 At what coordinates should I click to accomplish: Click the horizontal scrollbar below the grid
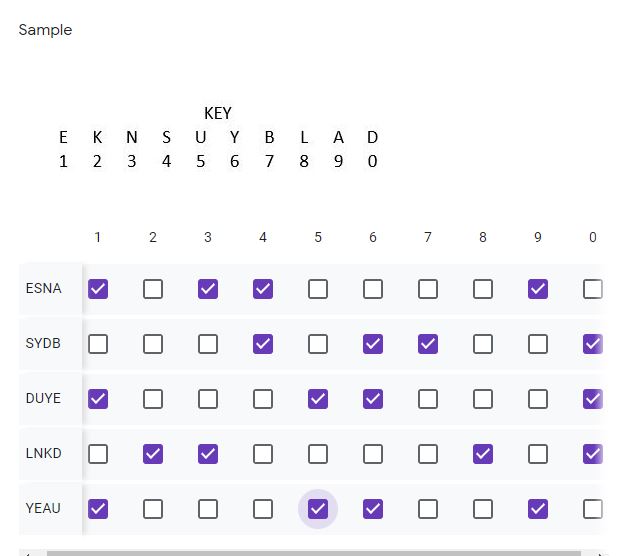[x=314, y=553]
